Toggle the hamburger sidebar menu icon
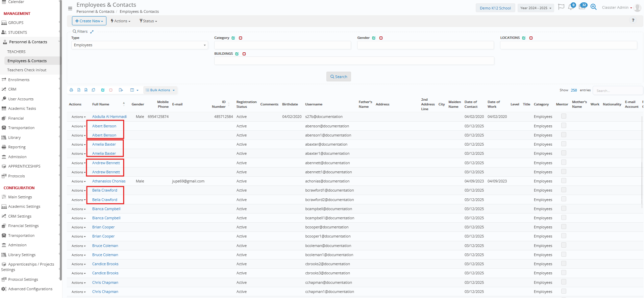This screenshot has width=644, height=298. coord(70,8)
